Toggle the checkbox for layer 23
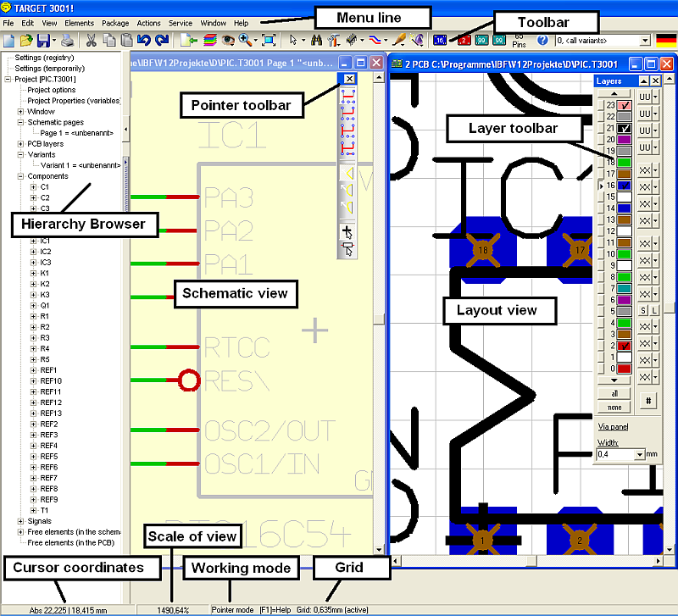 pos(623,104)
